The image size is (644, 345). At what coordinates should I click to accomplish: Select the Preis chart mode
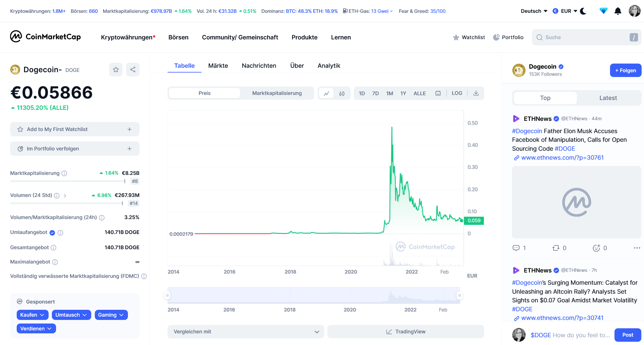pyautogui.click(x=205, y=93)
